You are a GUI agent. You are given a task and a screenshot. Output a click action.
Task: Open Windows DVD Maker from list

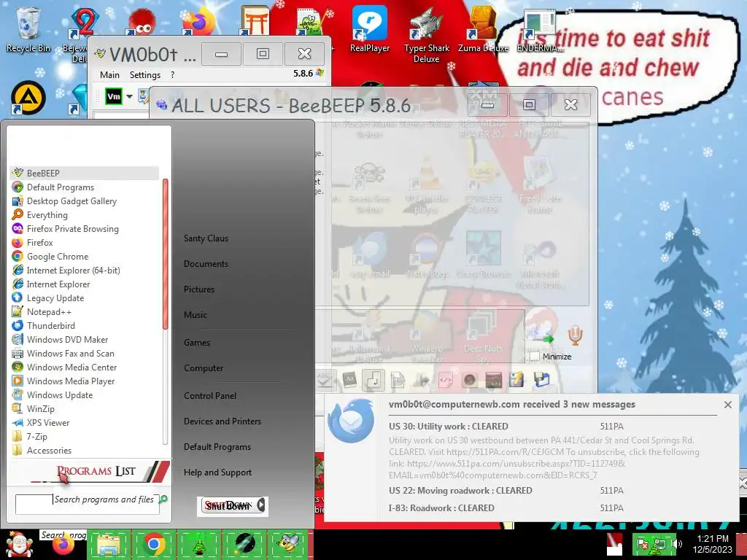[x=85, y=339]
